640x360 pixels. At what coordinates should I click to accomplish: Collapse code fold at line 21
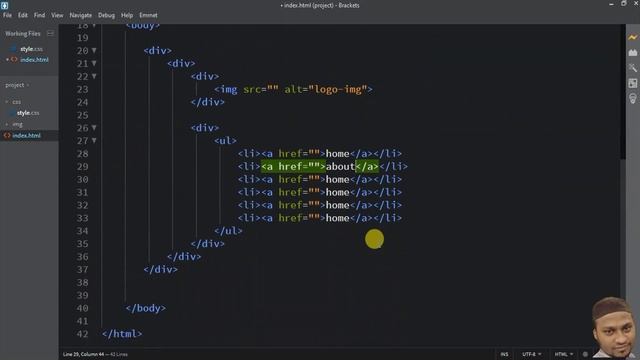coord(94,63)
